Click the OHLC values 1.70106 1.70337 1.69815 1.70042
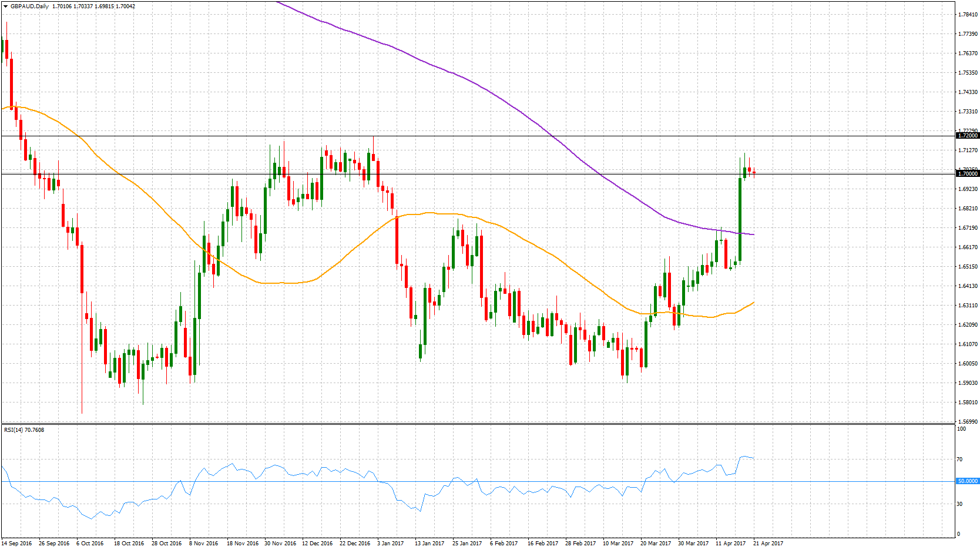This screenshot has width=980, height=550. coord(93,6)
